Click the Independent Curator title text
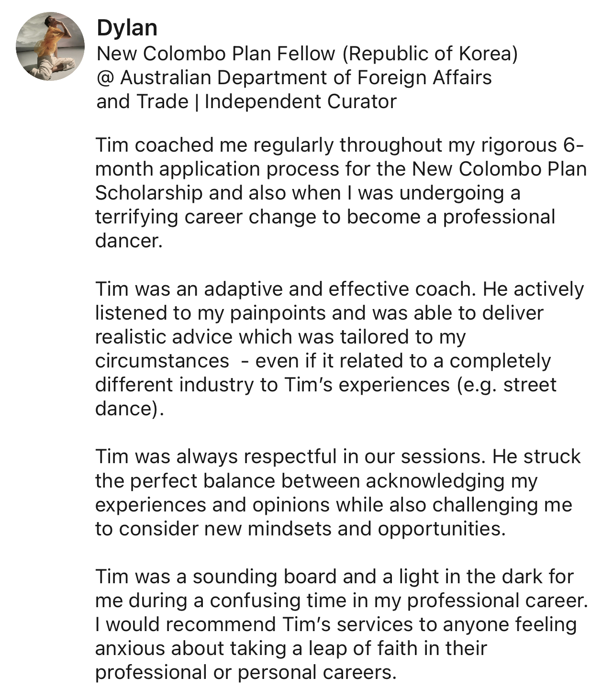This screenshot has width=613, height=700. click(301, 101)
